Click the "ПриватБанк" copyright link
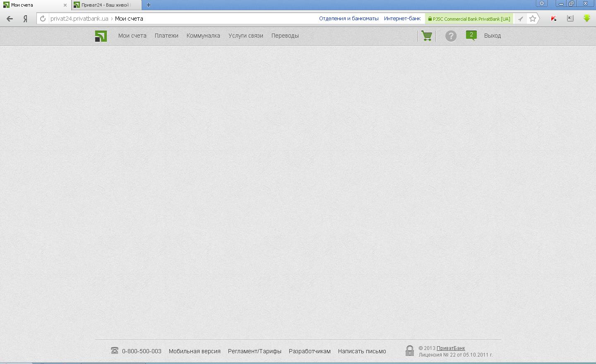Image resolution: width=596 pixels, height=364 pixels. tap(451, 348)
